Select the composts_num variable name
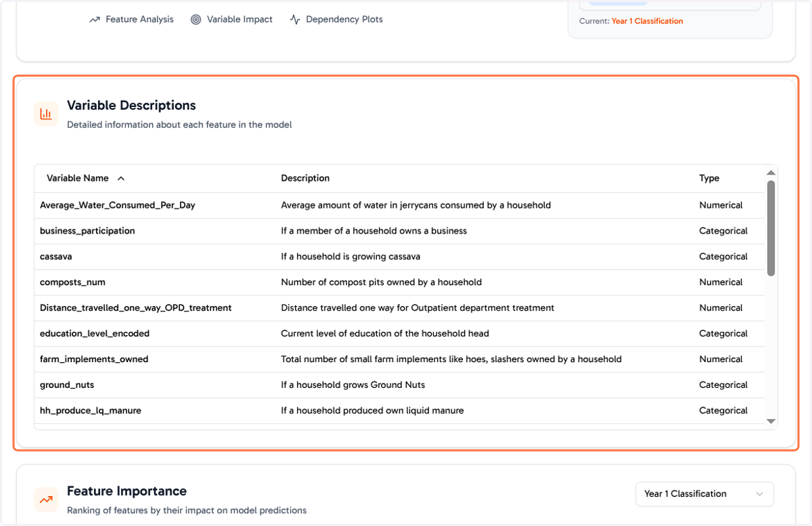Screen dimensions: 812x526 point(72,282)
